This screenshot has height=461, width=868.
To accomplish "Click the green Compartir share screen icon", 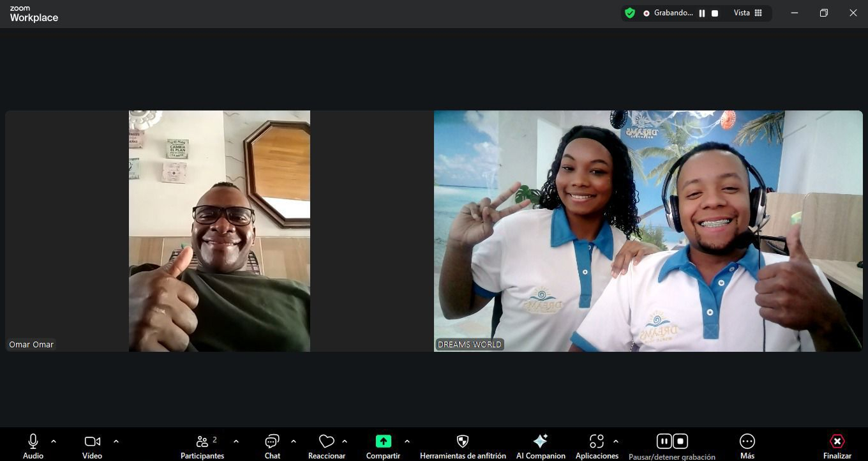I will click(x=383, y=441).
